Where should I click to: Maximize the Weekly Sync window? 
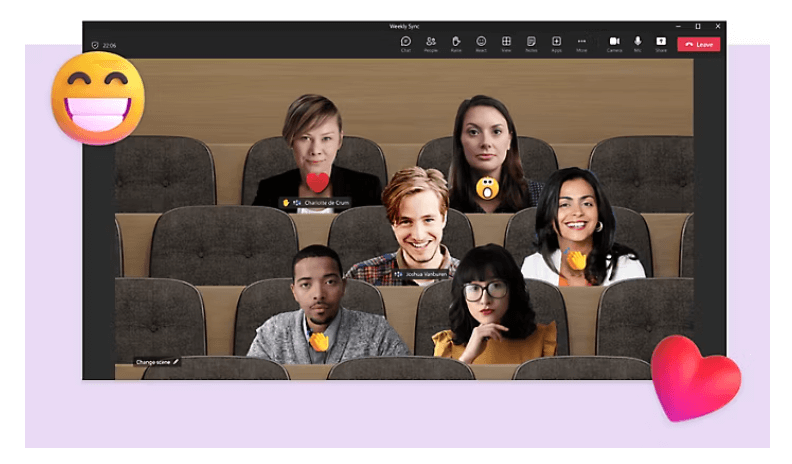697,26
